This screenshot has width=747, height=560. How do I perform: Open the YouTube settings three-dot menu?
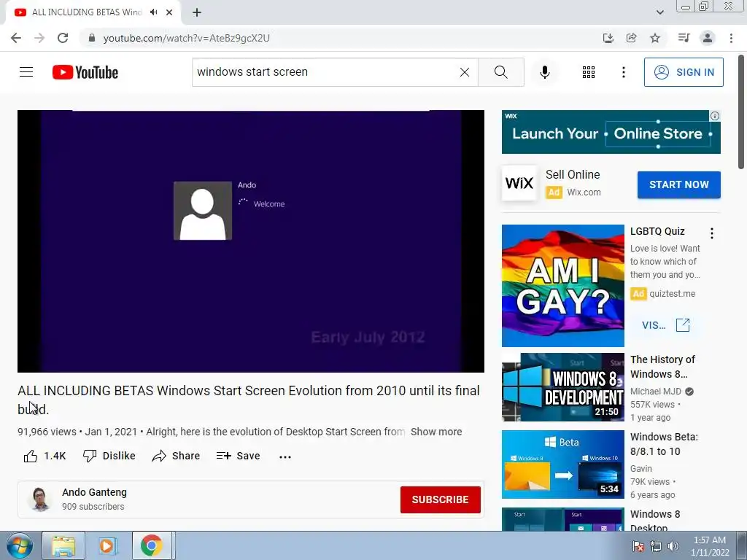pyautogui.click(x=623, y=72)
